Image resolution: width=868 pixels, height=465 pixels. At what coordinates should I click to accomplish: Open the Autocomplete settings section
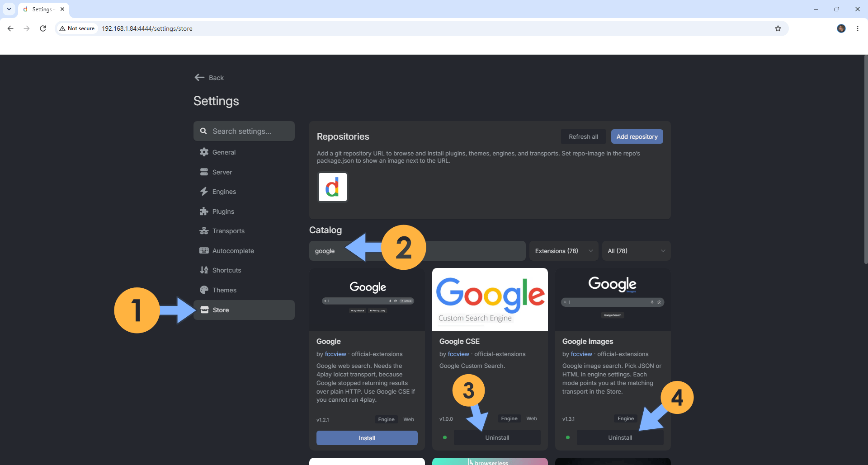coord(244,251)
